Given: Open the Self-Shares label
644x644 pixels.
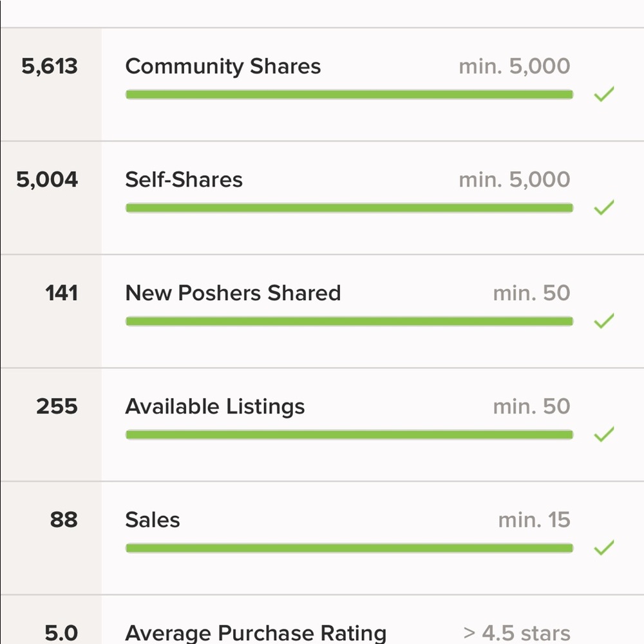Looking at the screenshot, I should coord(184,180).
